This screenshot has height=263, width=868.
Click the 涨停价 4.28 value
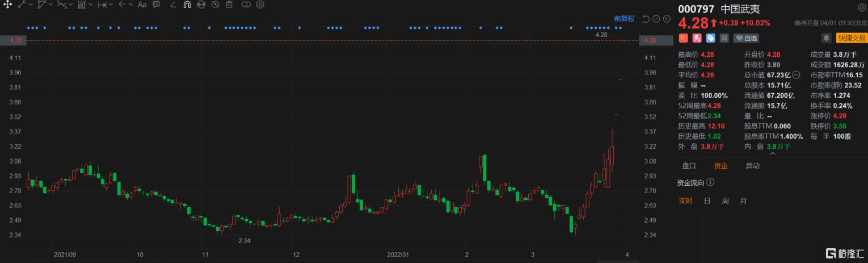841,116
